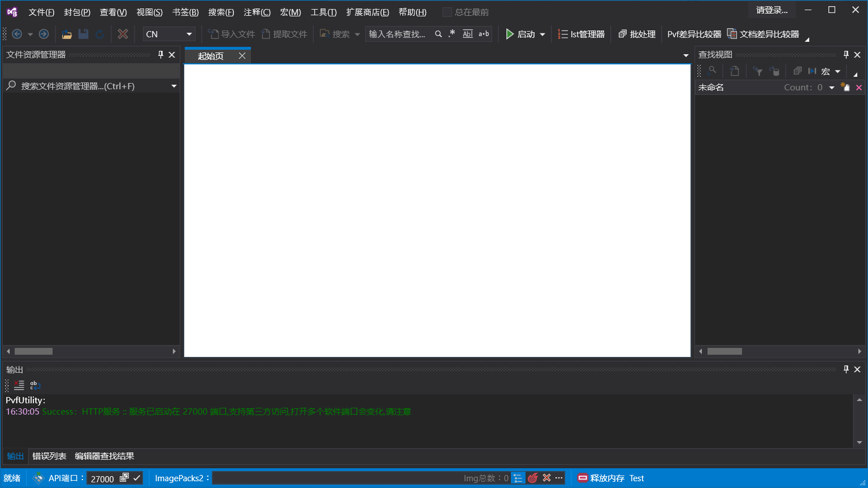This screenshot has width=868, height=488.
Task: Click the 释放内存 button in status bar
Action: [x=601, y=478]
